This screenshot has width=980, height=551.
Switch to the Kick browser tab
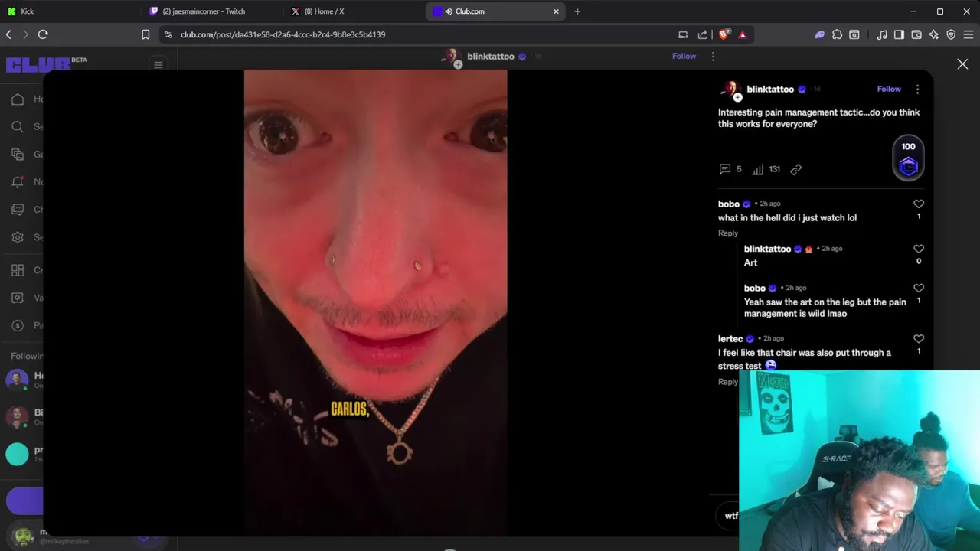[x=67, y=11]
